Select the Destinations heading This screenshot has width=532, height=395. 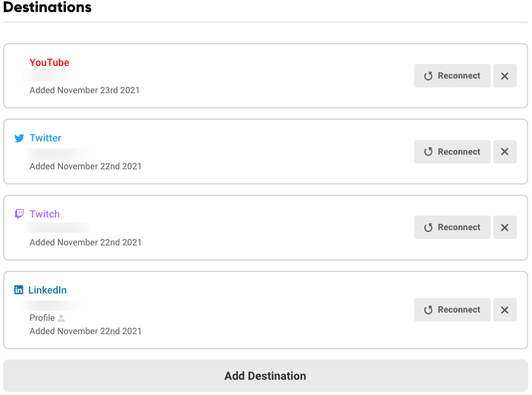click(47, 8)
